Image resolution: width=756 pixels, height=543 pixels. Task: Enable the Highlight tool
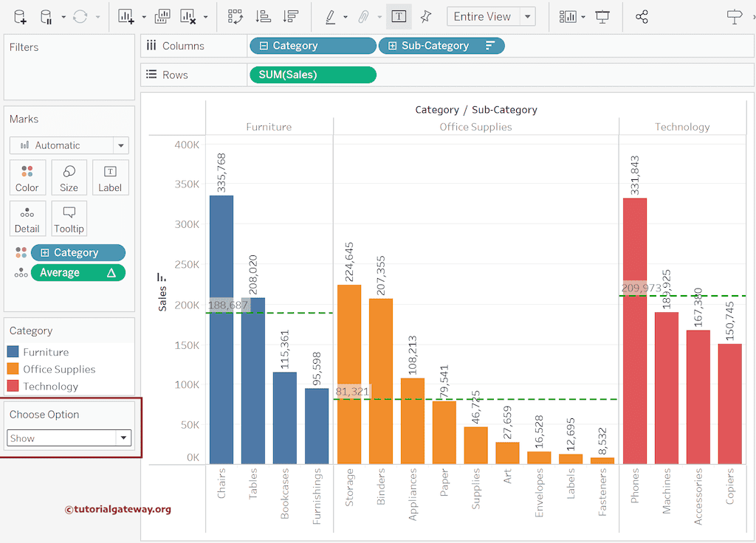tap(331, 15)
